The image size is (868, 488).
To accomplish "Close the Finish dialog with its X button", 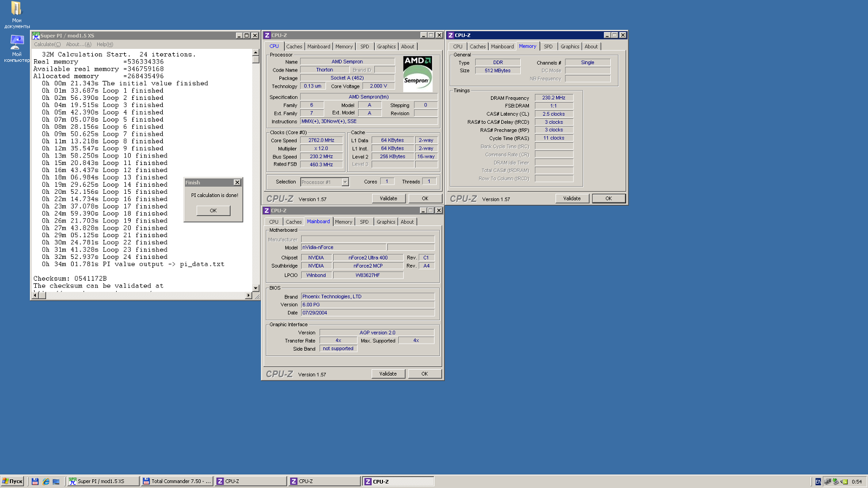I will click(237, 182).
